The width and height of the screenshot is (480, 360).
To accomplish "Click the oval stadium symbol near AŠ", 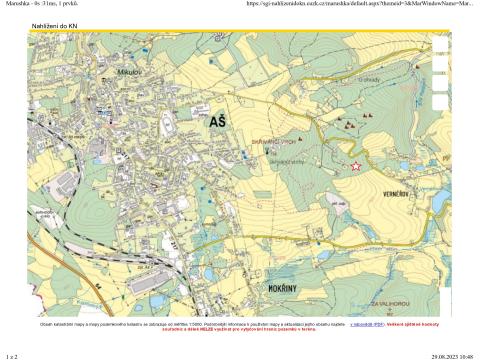I will point(167,123).
